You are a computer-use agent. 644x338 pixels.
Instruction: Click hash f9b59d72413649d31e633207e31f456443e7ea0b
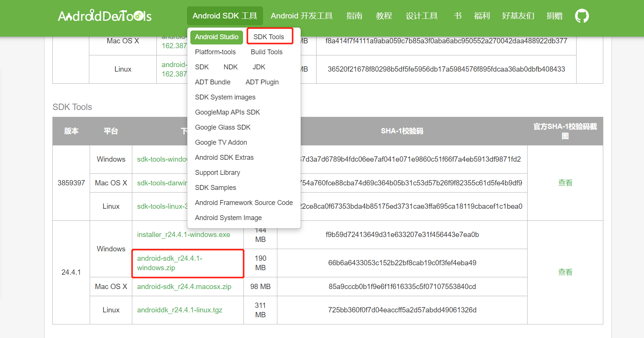coord(402,235)
